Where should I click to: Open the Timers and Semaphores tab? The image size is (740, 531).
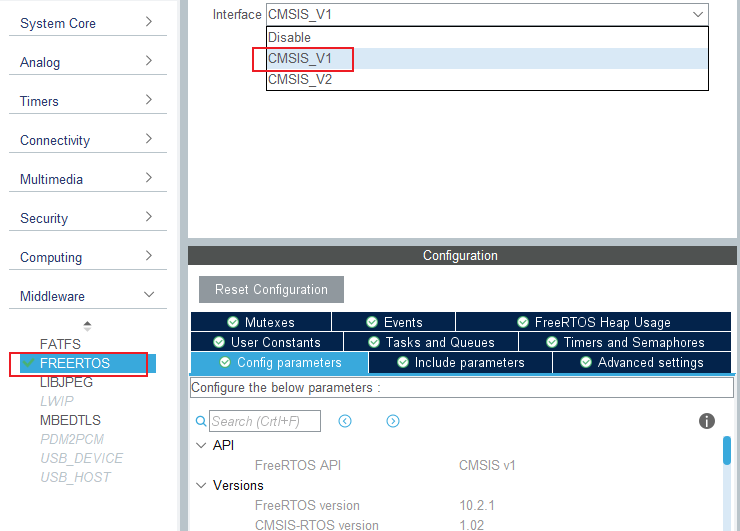click(625, 342)
